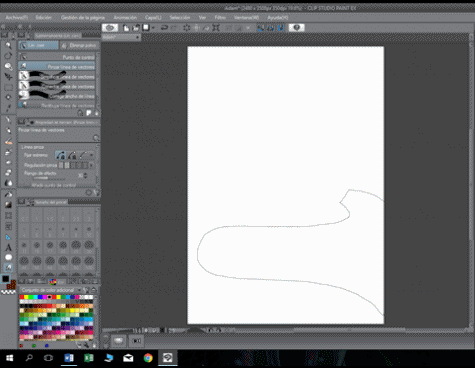Click the Rango de efecto stepper arrows

coord(86,175)
